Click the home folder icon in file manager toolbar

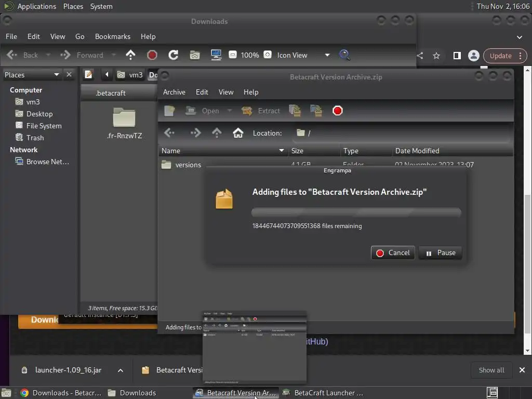tap(195, 55)
